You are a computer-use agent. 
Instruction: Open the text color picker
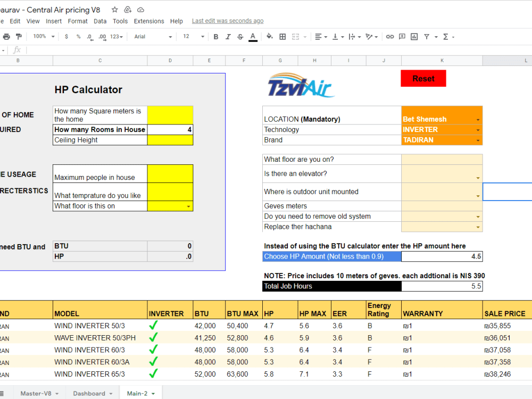[252, 36]
